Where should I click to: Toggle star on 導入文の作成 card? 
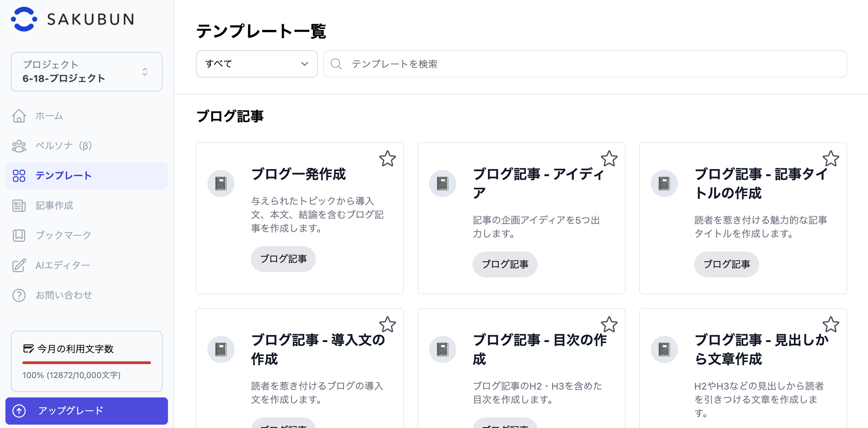(x=387, y=325)
